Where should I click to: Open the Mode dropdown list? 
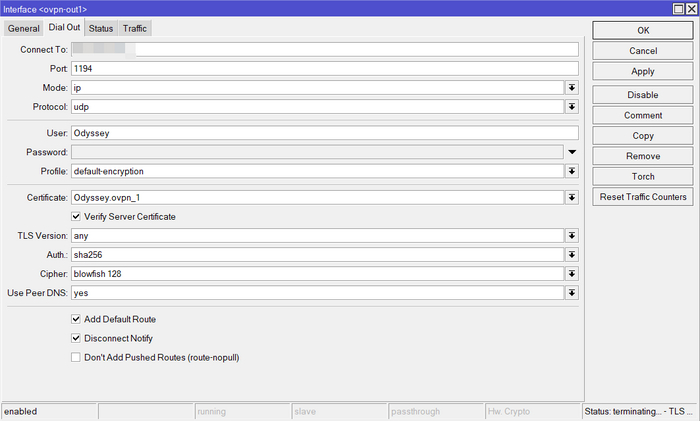click(572, 88)
